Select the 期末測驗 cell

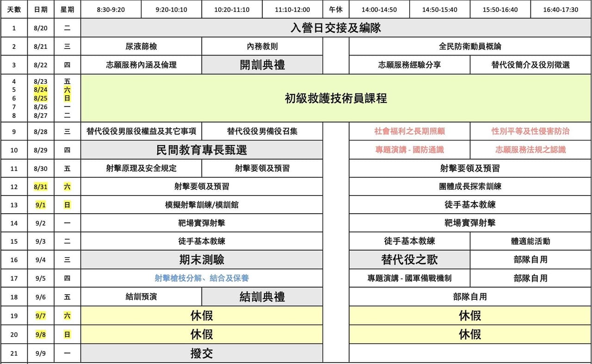click(202, 259)
